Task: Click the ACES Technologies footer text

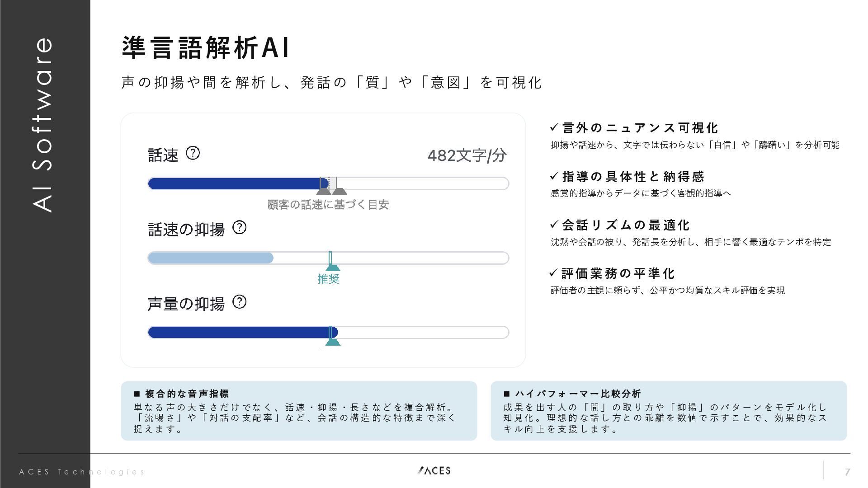Action: tap(82, 472)
